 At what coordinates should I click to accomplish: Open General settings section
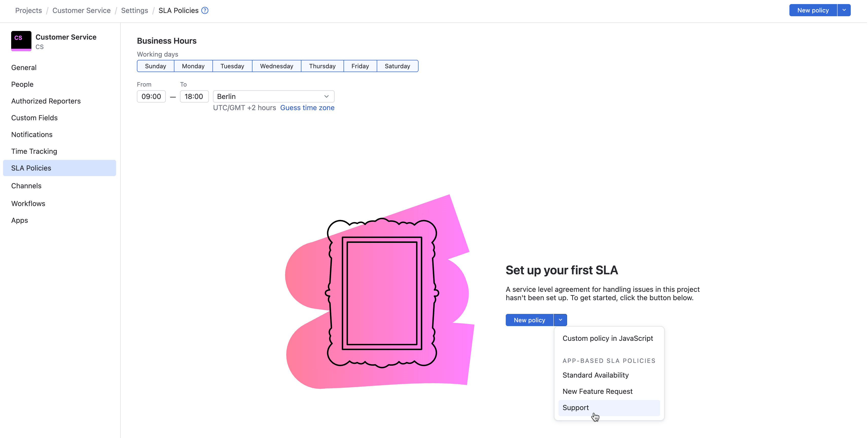(x=60, y=68)
